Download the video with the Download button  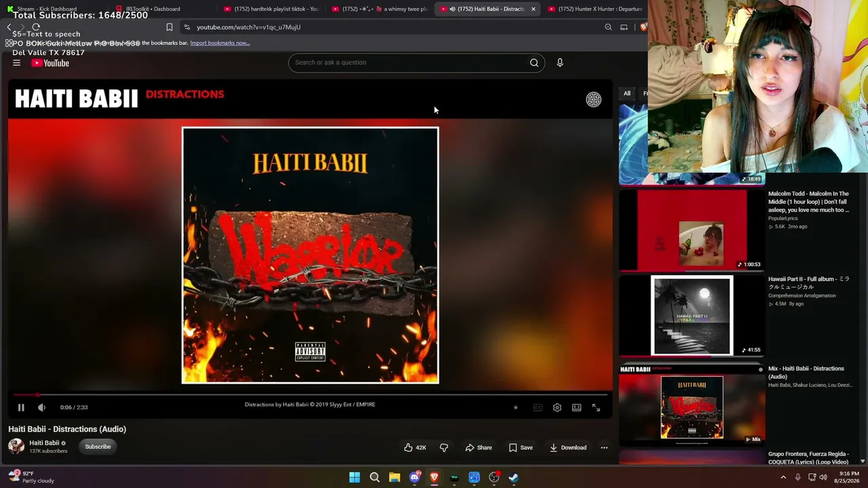(x=568, y=447)
